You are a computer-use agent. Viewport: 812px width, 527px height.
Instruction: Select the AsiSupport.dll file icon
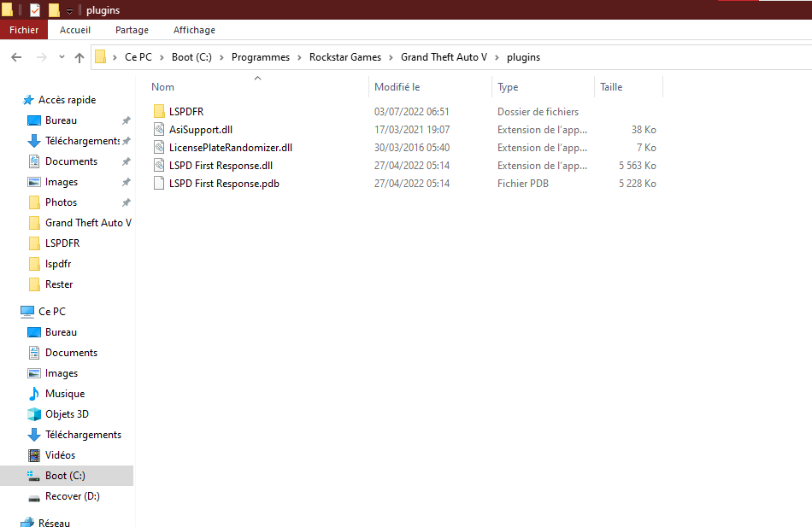click(x=159, y=130)
